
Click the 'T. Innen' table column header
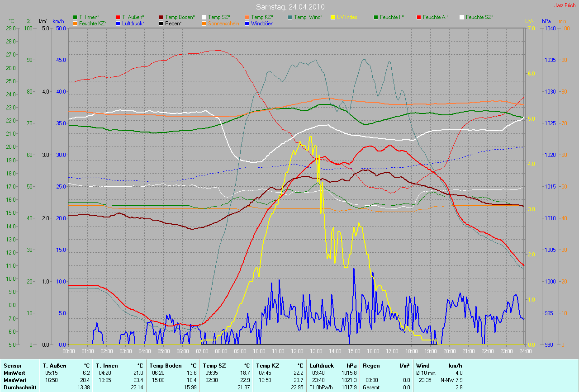point(107,365)
